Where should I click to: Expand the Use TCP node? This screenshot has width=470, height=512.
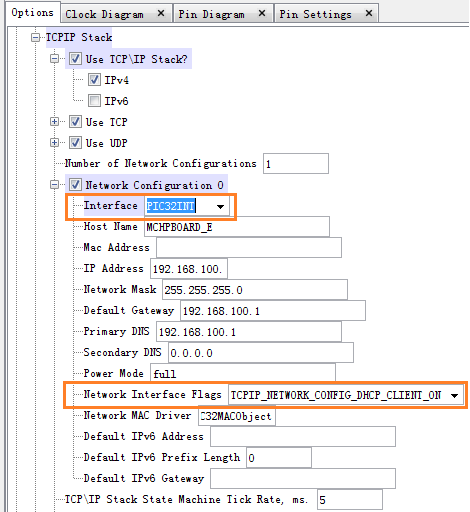[54, 122]
